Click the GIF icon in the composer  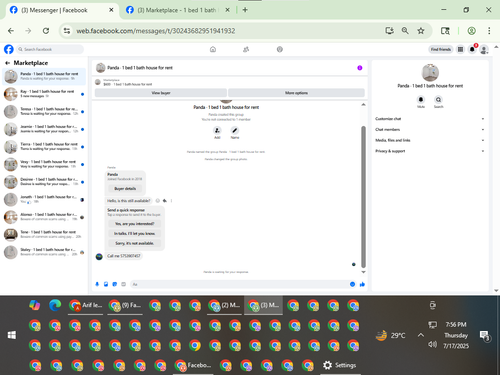click(x=123, y=284)
